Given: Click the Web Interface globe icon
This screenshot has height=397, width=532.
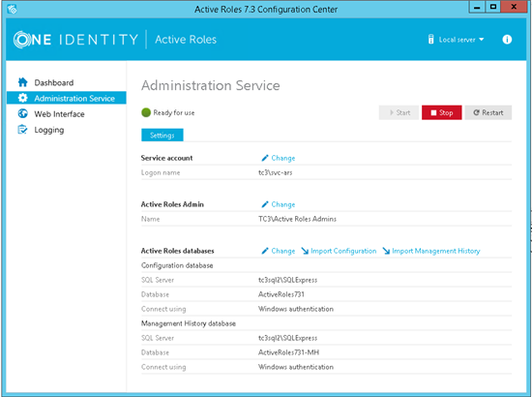Looking at the screenshot, I should click(23, 113).
